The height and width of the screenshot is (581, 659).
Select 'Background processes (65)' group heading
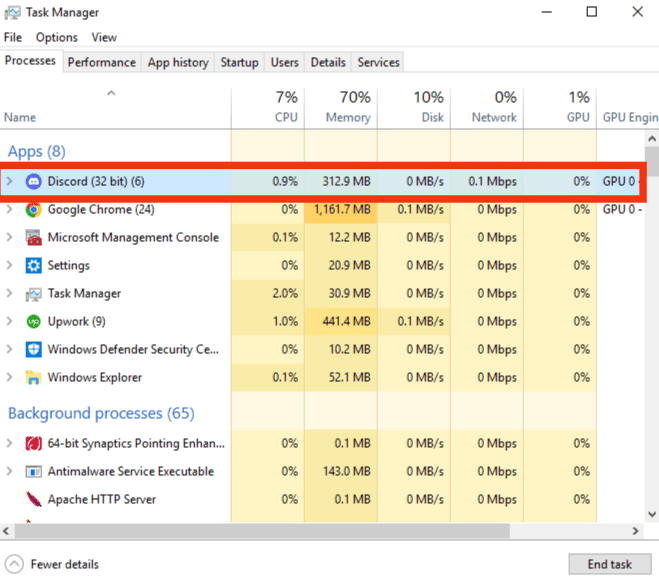[x=101, y=414]
